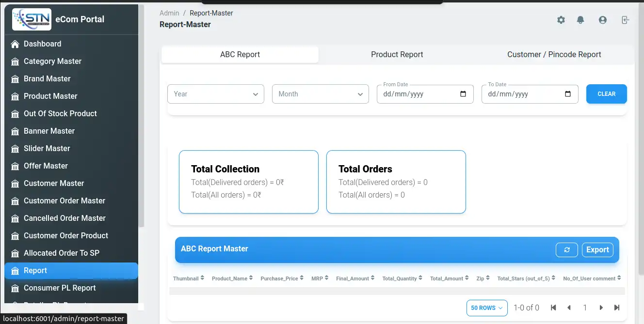The height and width of the screenshot is (324, 644).
Task: Click the logout icon in header
Action: 625,20
